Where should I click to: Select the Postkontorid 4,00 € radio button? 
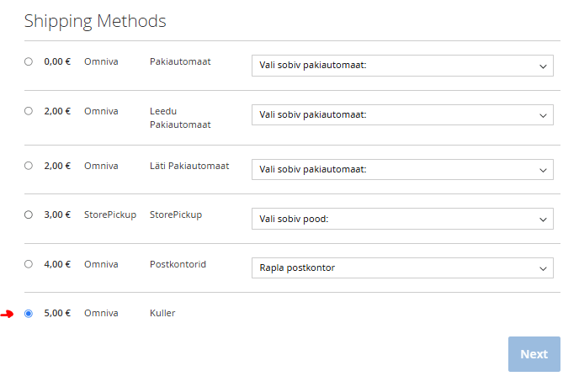(x=29, y=264)
